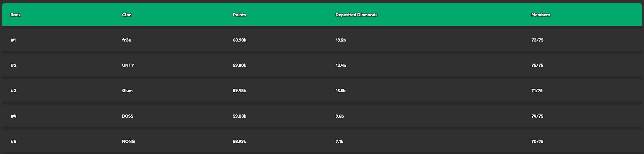Open the UNTY clan entry
This screenshot has width=644, height=154.
click(128, 65)
